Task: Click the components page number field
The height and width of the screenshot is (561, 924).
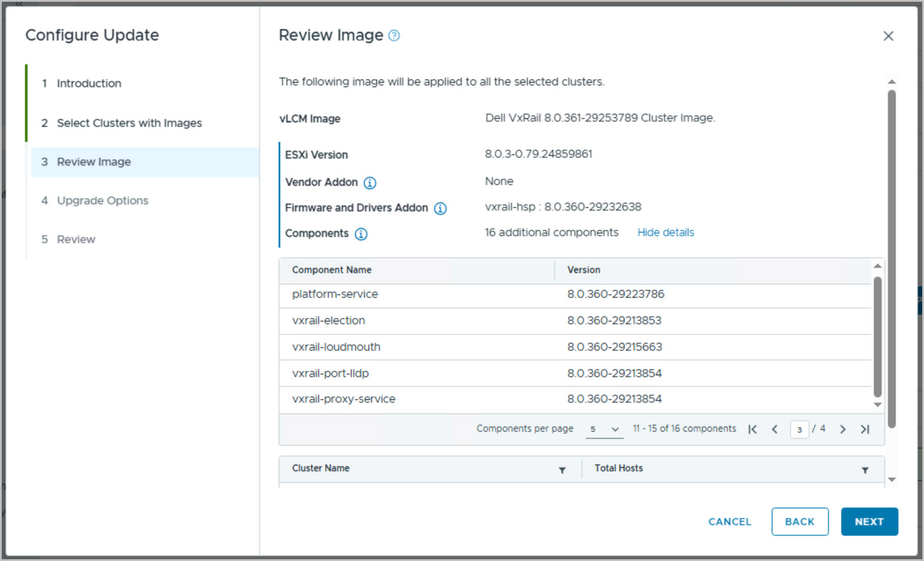Action: pyautogui.click(x=799, y=429)
